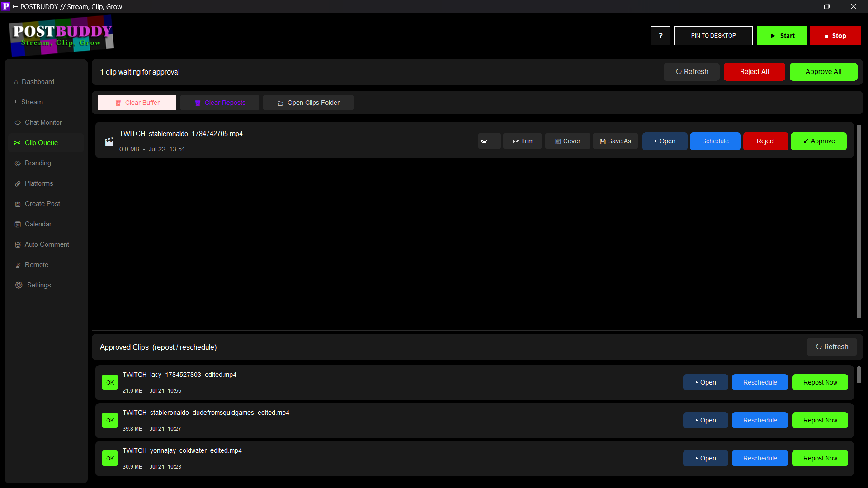The image size is (868, 488).
Task: Click Clear Reposts button
Action: tap(220, 103)
